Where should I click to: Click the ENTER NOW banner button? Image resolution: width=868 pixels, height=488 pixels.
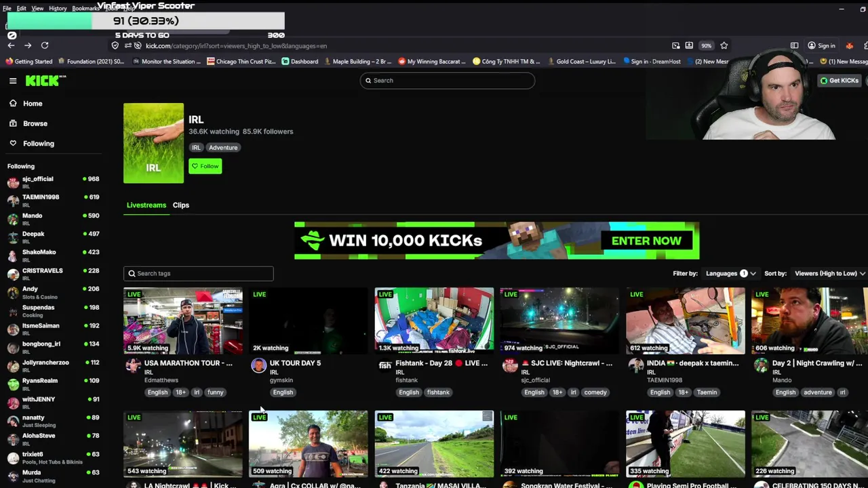pyautogui.click(x=646, y=241)
